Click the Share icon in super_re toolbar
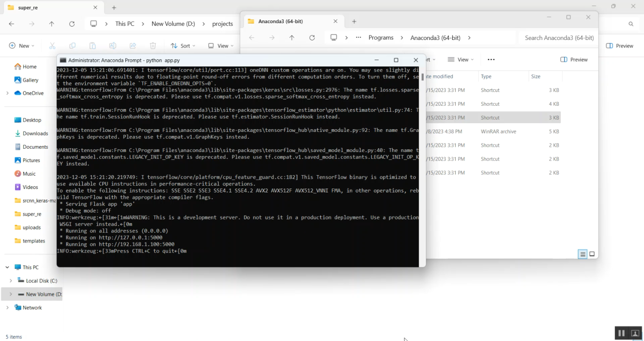Image resolution: width=644 pixels, height=341 pixels. click(x=133, y=46)
